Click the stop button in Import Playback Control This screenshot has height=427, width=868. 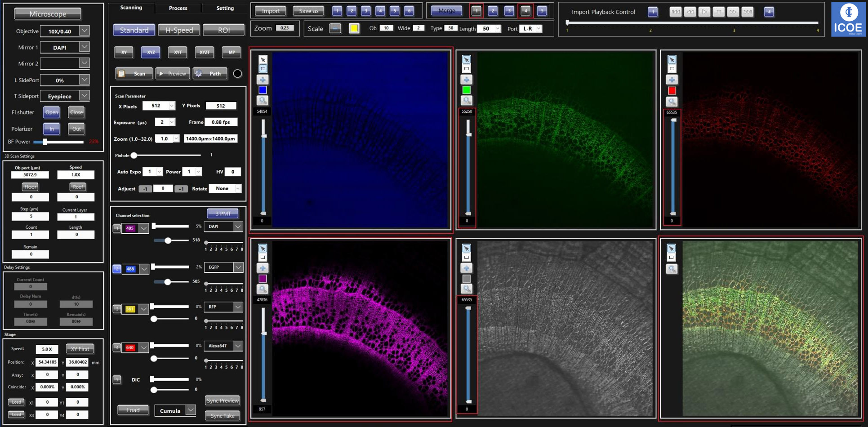coord(719,12)
